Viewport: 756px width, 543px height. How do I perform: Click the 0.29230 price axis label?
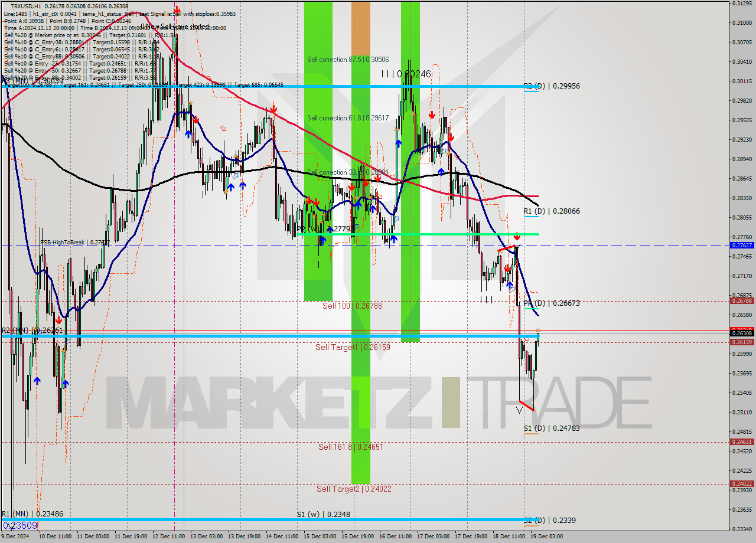pos(742,139)
